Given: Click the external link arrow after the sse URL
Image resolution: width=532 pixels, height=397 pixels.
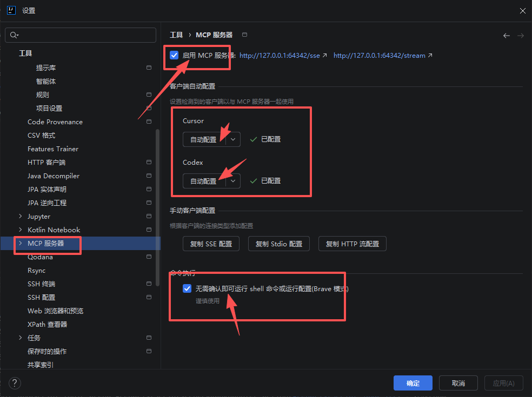Looking at the screenshot, I should [x=325, y=55].
